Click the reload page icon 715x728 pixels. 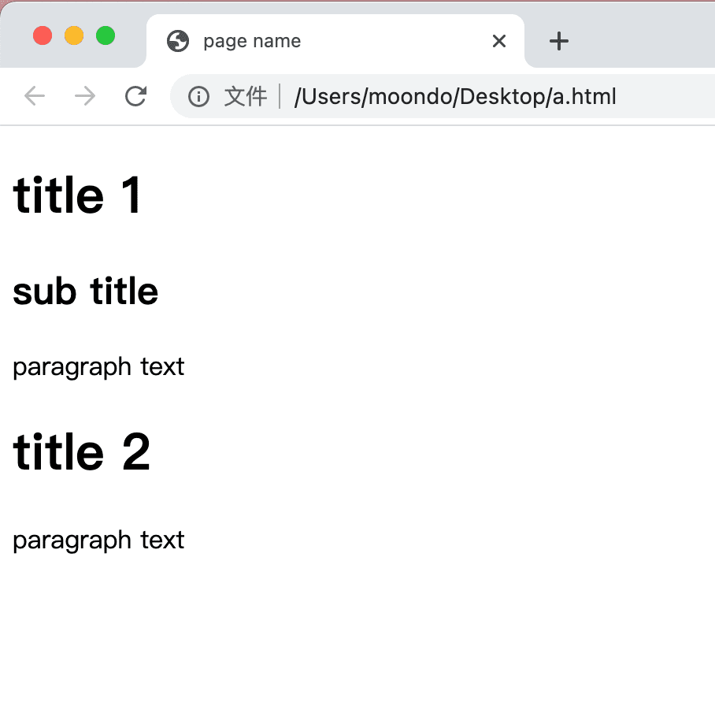click(x=135, y=96)
